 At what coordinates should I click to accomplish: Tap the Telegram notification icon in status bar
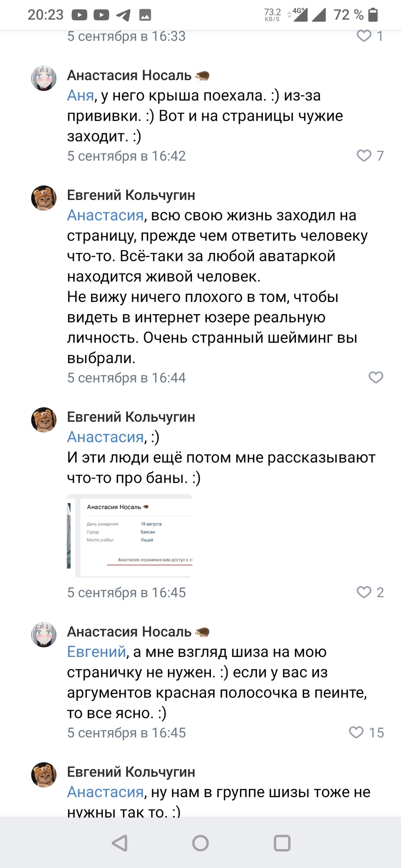(123, 15)
